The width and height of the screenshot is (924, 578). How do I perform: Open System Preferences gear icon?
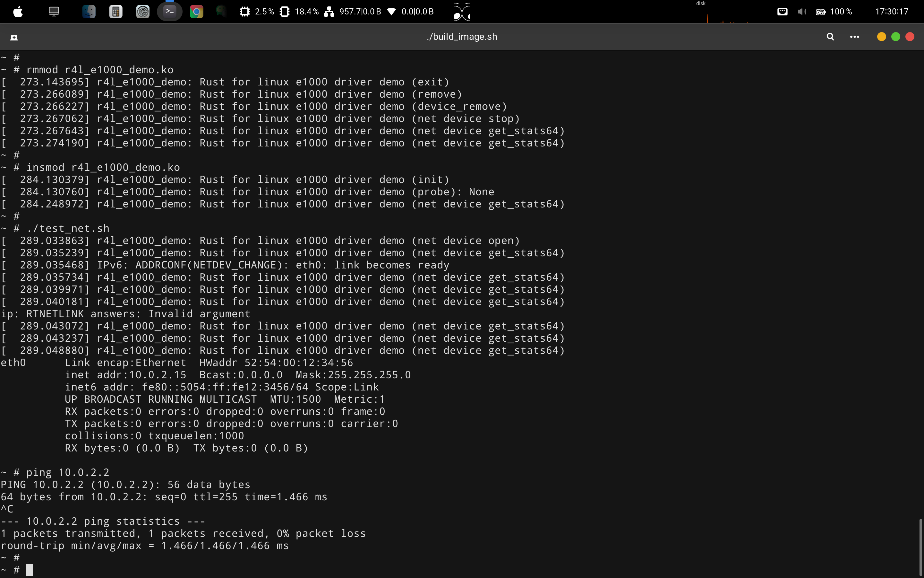click(143, 12)
